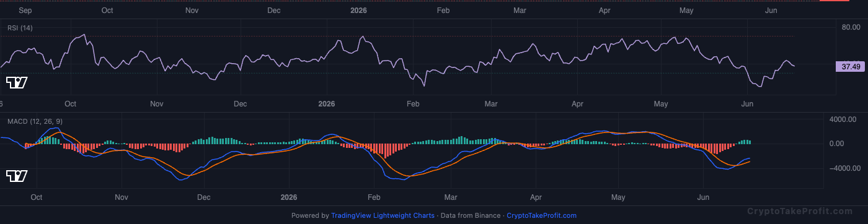This screenshot has width=868, height=224.
Task: Click May on the RSI pane time axis
Action: pos(662,104)
